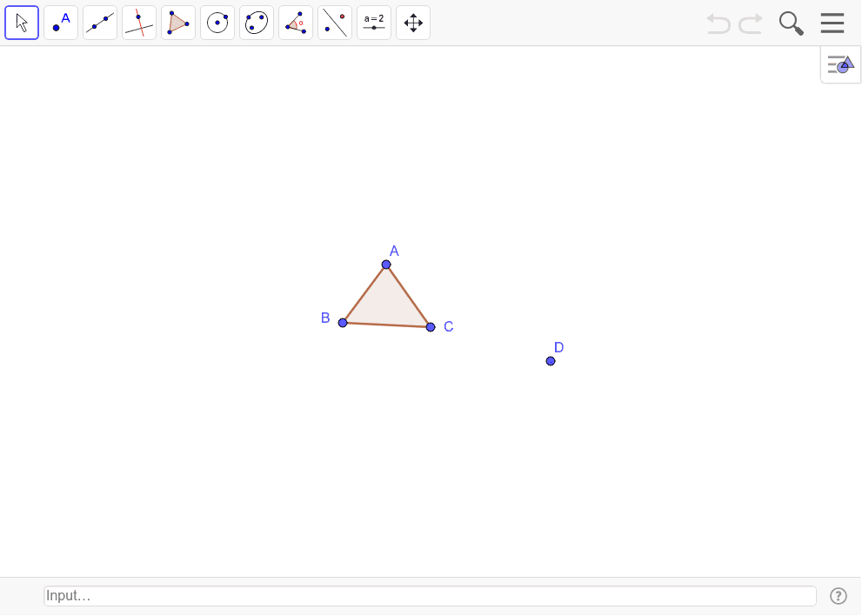Select Reflect about Line tool

click(x=335, y=23)
